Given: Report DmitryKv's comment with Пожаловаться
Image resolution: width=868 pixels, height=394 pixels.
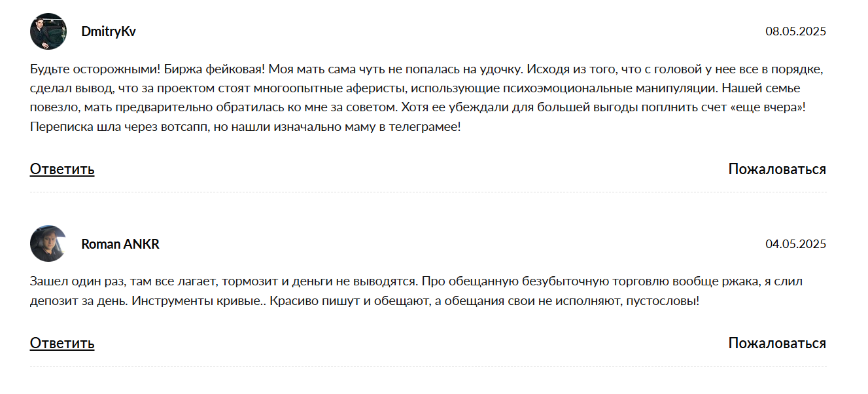Looking at the screenshot, I should (777, 170).
